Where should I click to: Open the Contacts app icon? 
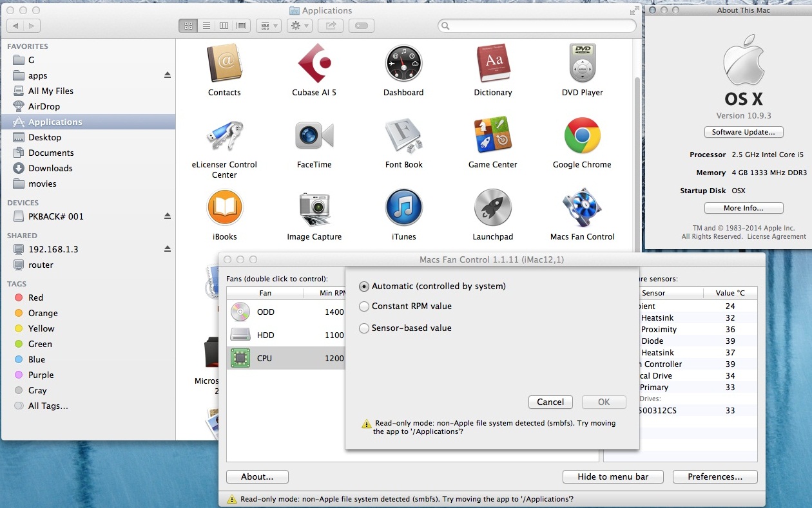224,63
